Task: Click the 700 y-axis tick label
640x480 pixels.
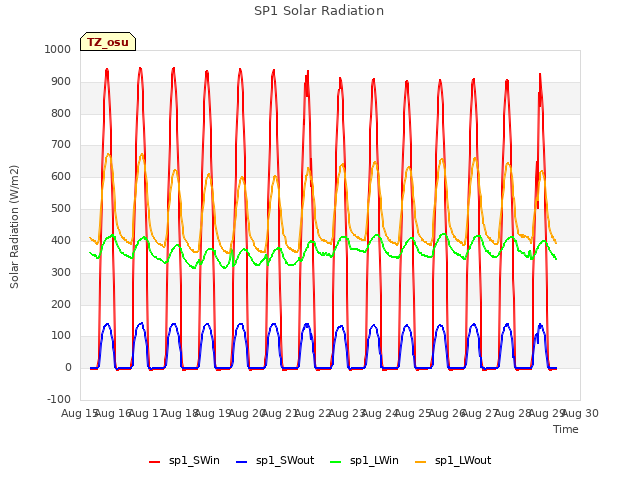Action: click(61, 144)
